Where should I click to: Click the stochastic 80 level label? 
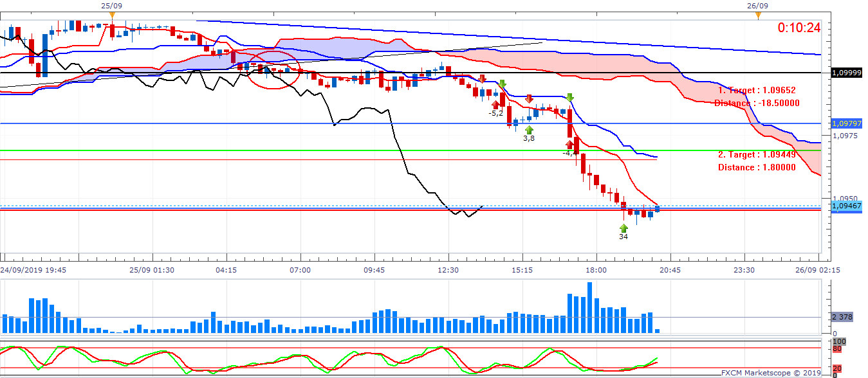click(837, 348)
